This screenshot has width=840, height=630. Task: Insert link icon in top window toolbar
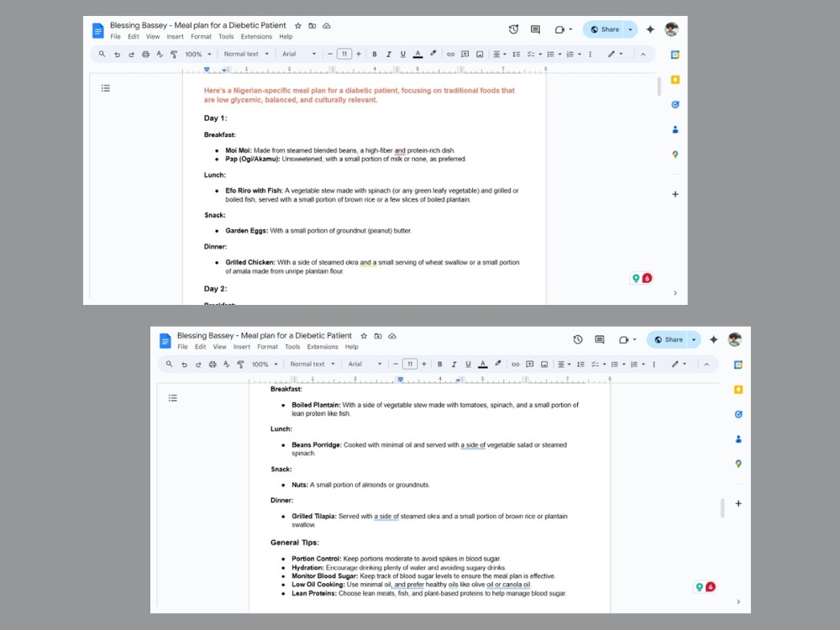pyautogui.click(x=450, y=54)
